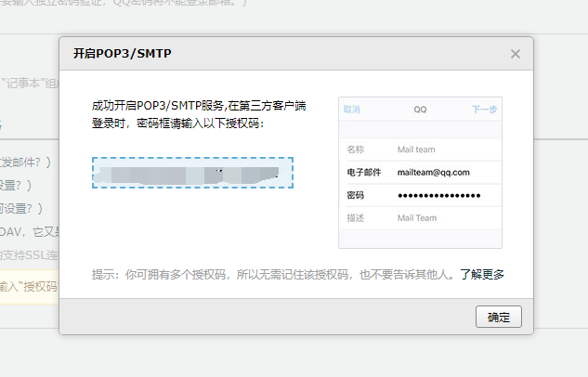Click the 名称 label in preview
Screen dimensions: 588x377
tap(355, 149)
